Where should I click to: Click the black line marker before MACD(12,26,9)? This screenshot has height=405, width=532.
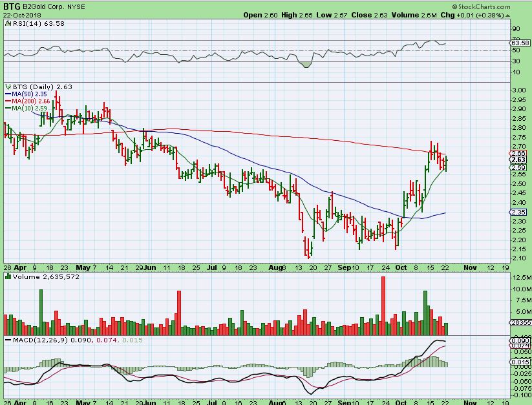tap(8, 340)
